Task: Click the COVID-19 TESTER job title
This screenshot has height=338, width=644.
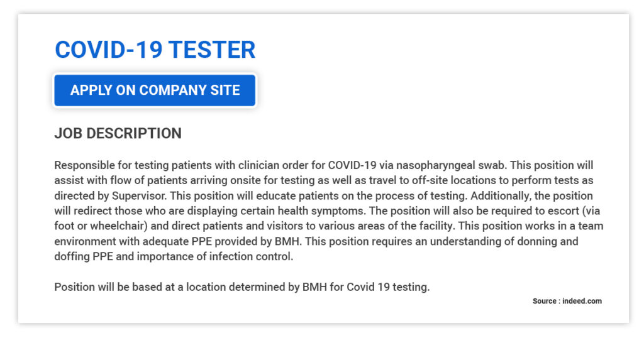Action: pyautogui.click(x=155, y=50)
